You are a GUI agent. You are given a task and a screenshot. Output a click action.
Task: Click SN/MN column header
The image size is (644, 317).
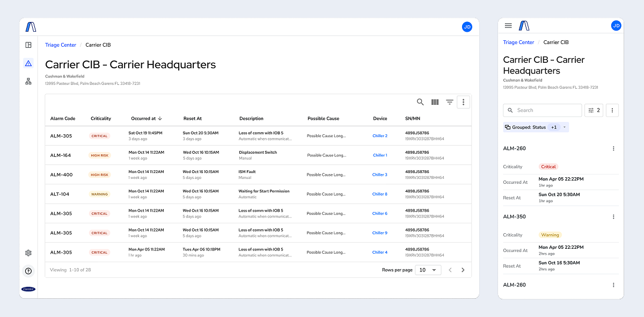pos(413,118)
